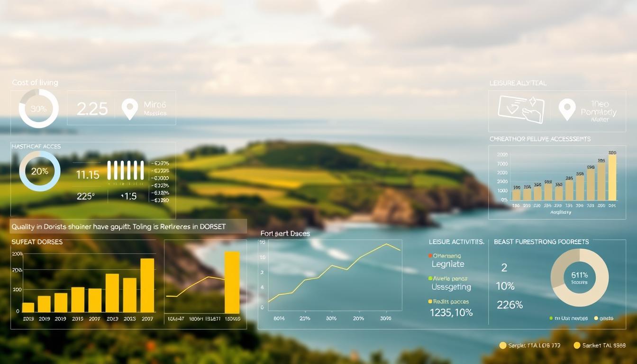
Task: Click the yellow Sanket TAL legend swatch
Action: pos(577,346)
